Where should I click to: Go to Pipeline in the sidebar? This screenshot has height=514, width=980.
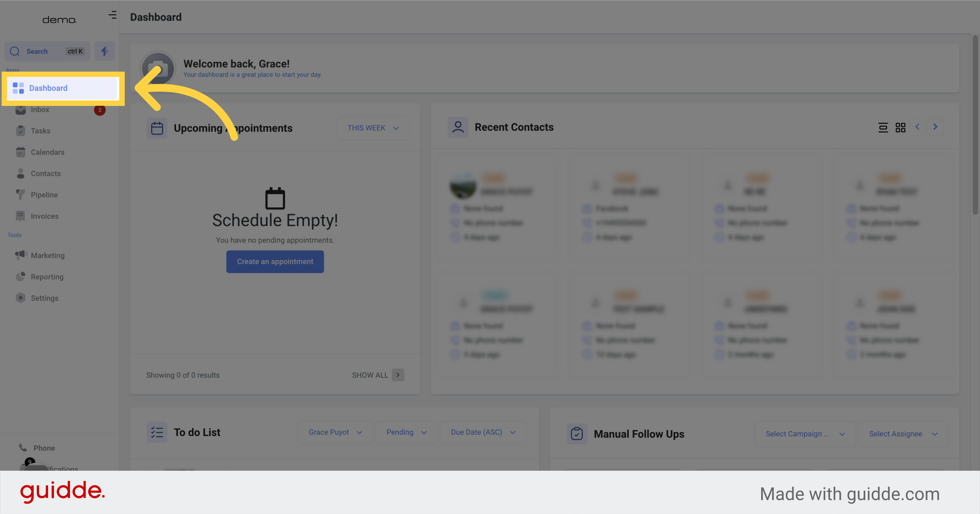pos(44,195)
